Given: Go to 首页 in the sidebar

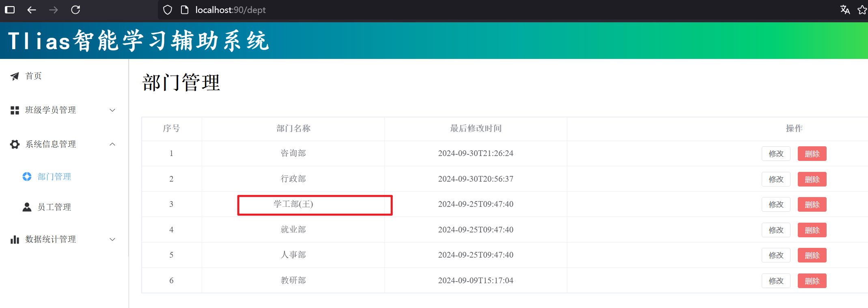Looking at the screenshot, I should 33,76.
